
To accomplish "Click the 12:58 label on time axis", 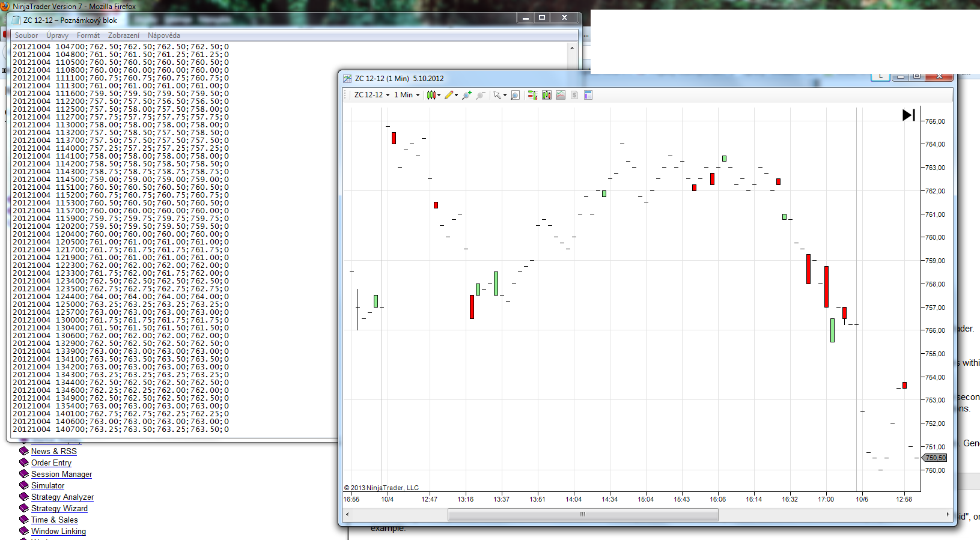I will (904, 499).
